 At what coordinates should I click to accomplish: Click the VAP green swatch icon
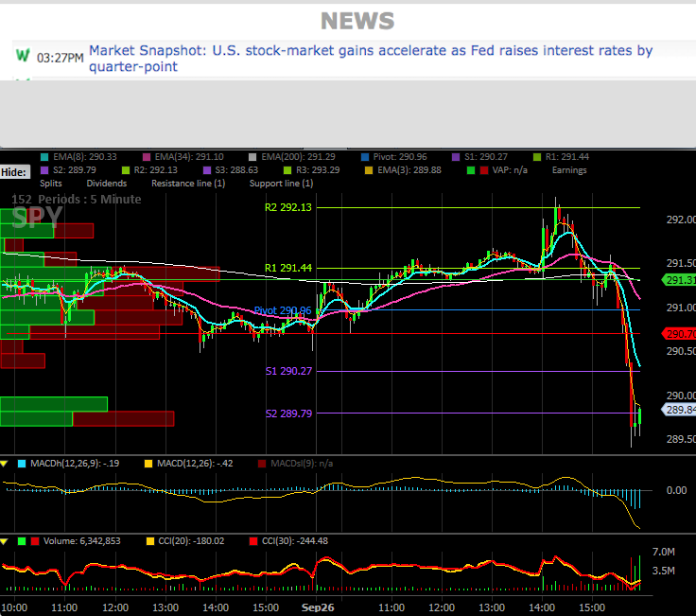[471, 170]
